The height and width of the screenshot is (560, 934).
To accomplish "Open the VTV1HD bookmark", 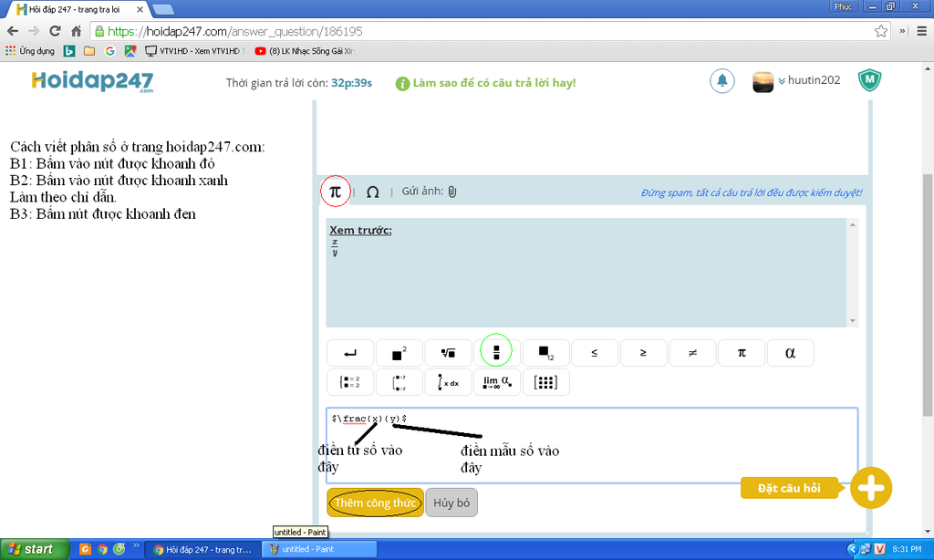I will tap(195, 51).
